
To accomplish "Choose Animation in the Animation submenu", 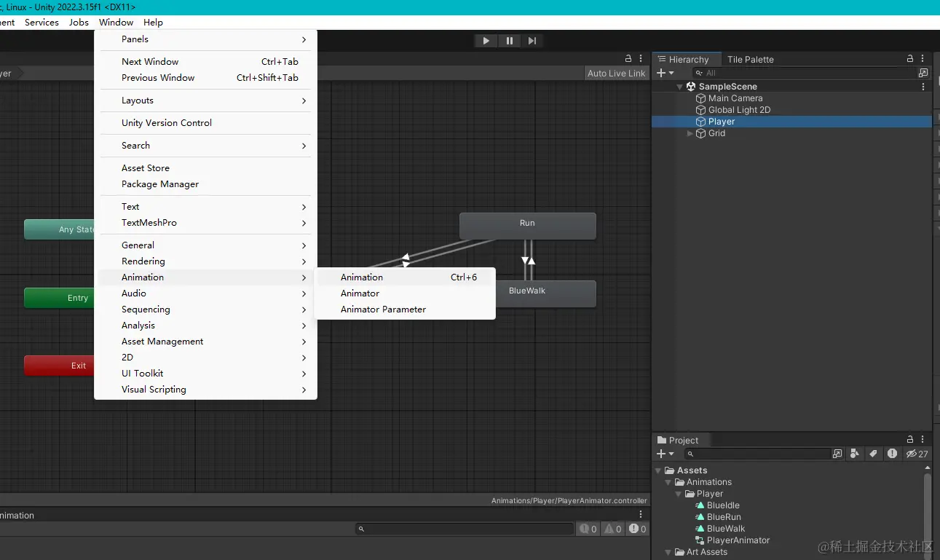I will click(405, 277).
